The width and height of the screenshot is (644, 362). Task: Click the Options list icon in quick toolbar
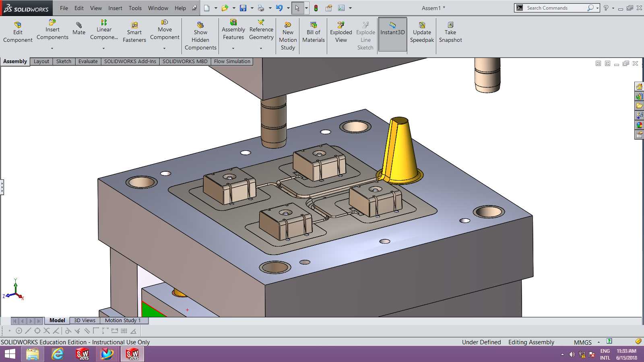[x=341, y=8]
